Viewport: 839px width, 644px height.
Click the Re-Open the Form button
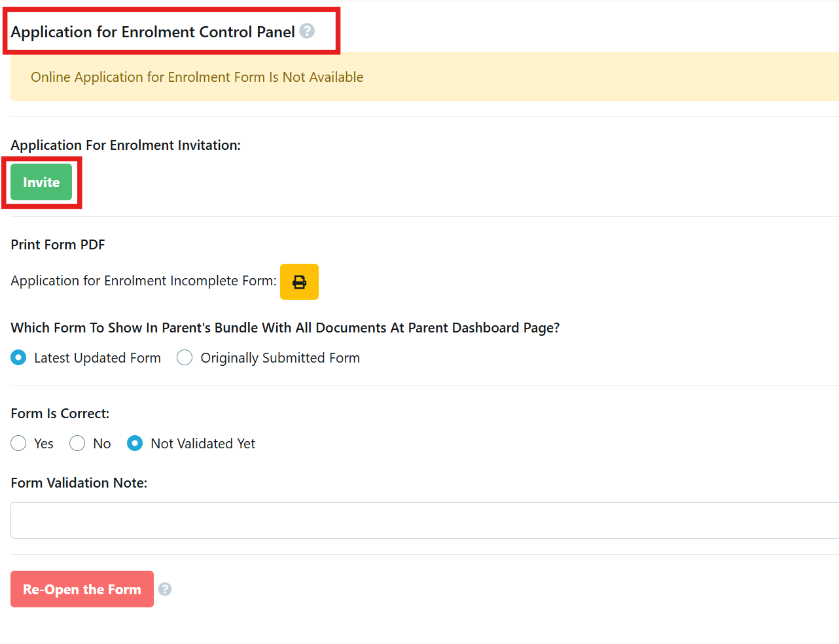point(82,589)
